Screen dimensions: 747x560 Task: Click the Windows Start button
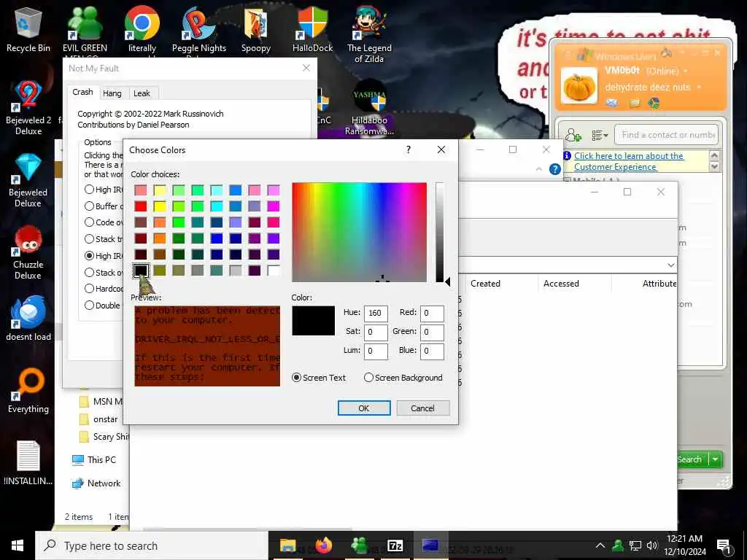(x=18, y=545)
